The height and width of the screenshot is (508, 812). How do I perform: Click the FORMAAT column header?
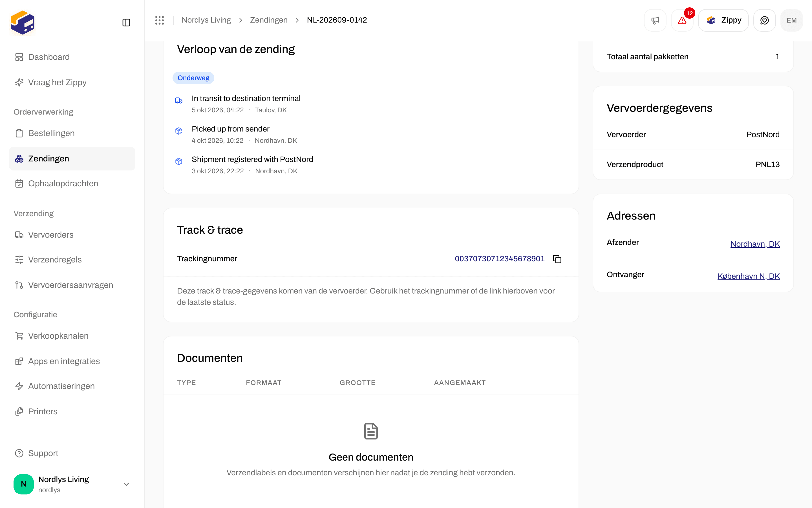pyautogui.click(x=264, y=383)
